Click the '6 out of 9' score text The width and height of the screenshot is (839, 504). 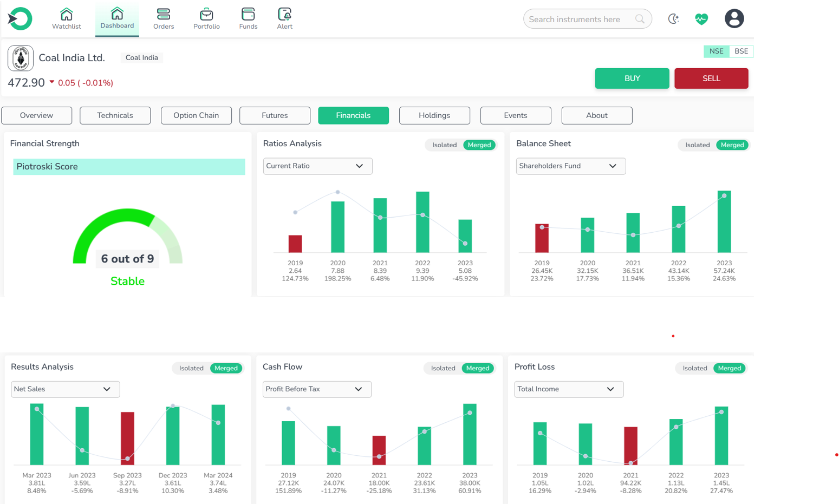(127, 259)
